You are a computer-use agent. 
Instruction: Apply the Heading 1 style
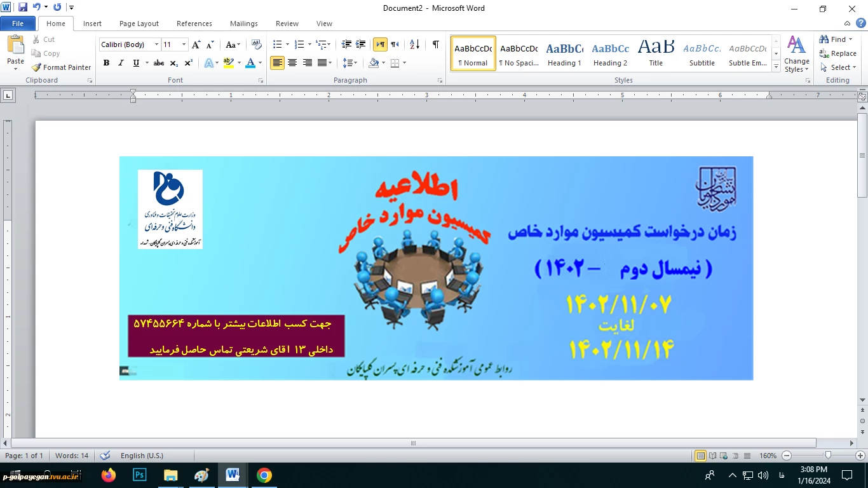564,53
